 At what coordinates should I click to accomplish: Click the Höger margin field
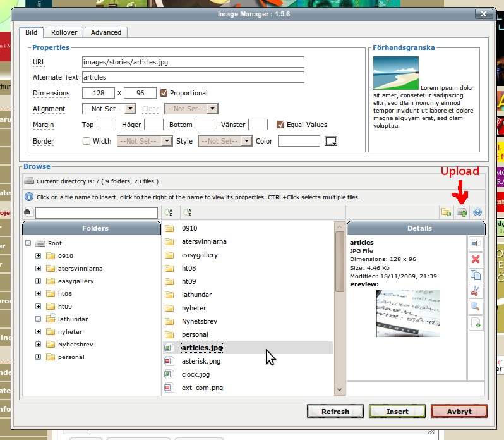point(153,125)
